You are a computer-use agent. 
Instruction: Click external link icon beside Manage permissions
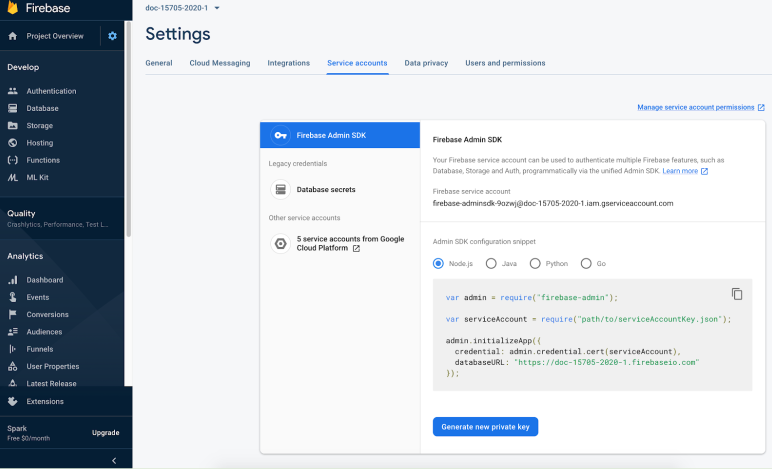pyautogui.click(x=761, y=107)
